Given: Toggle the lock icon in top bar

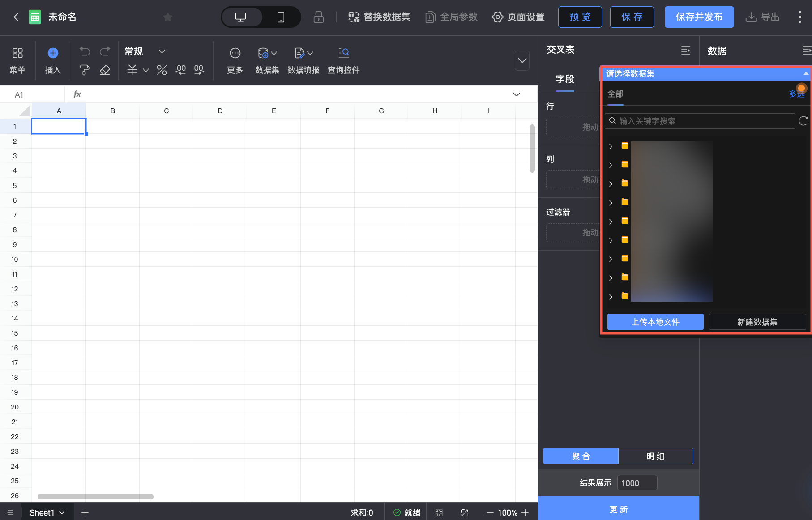Looking at the screenshot, I should [319, 17].
